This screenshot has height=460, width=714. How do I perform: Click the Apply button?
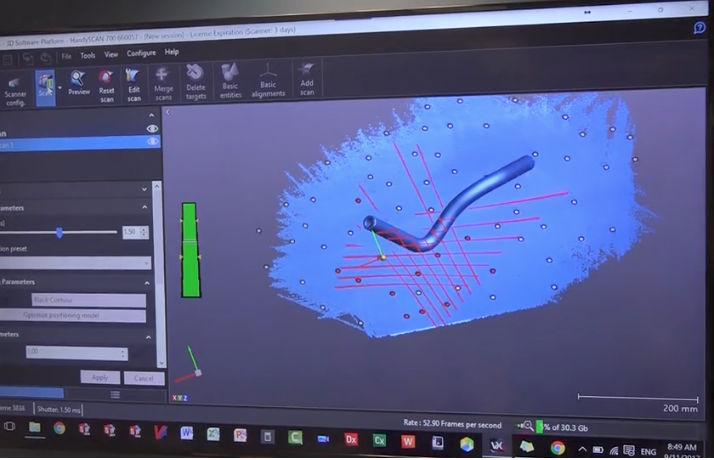100,378
